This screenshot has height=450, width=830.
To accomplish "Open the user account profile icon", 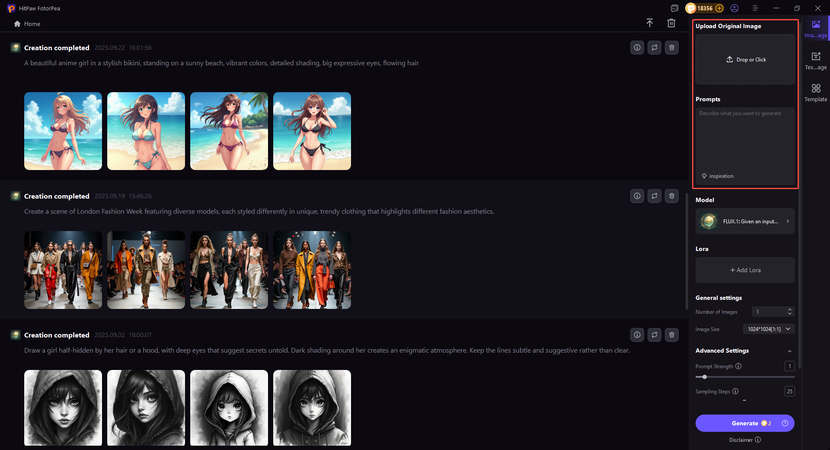I will (x=734, y=8).
